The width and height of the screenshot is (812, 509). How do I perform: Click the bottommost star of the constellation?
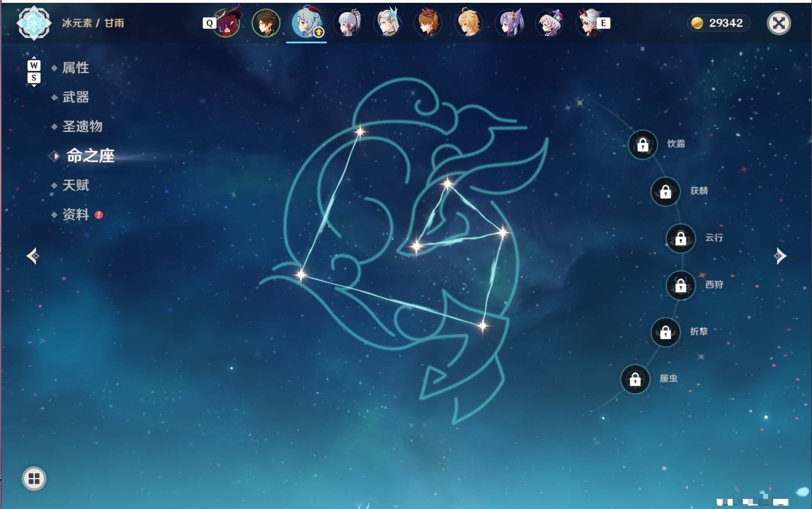[482, 326]
